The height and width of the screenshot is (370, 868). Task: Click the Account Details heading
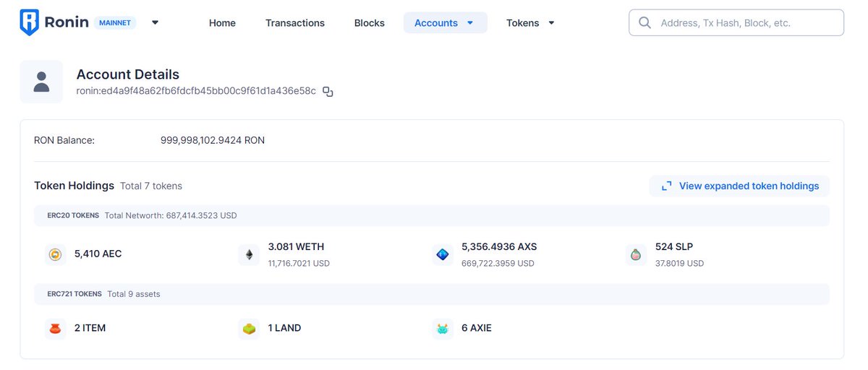[128, 74]
